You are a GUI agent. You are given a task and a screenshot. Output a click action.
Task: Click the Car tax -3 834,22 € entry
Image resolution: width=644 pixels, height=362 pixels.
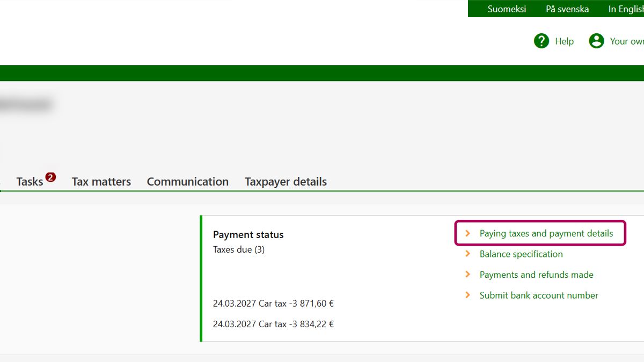tap(273, 324)
